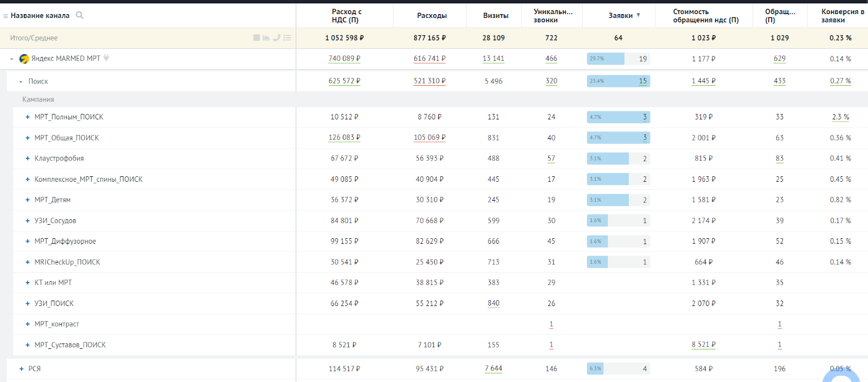Click the phone icon in the Итого/Среднее row

pos(277,37)
